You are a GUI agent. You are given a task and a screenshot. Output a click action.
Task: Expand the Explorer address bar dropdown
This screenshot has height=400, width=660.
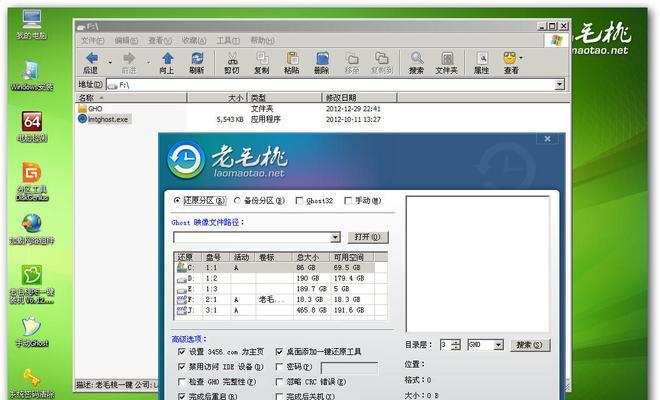coord(559,85)
